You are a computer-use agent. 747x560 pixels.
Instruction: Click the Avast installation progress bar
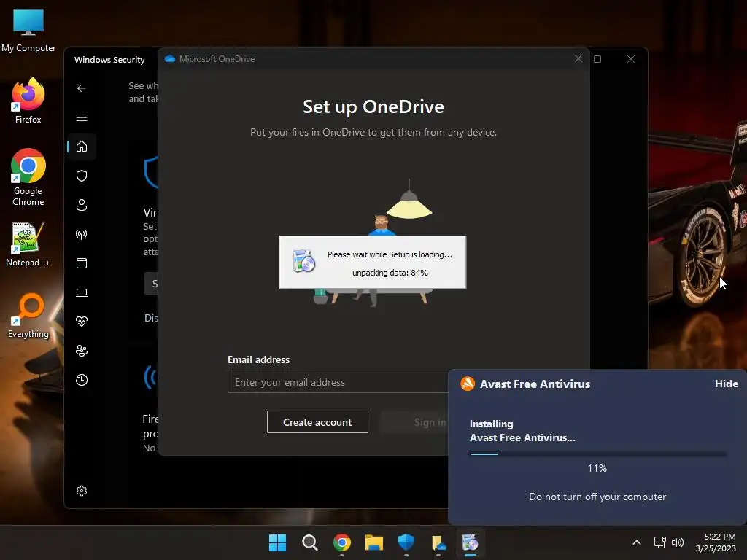598,454
